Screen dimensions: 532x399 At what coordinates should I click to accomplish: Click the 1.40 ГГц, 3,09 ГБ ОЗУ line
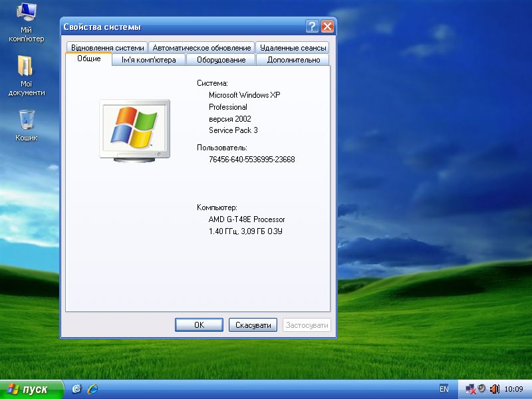[245, 231]
